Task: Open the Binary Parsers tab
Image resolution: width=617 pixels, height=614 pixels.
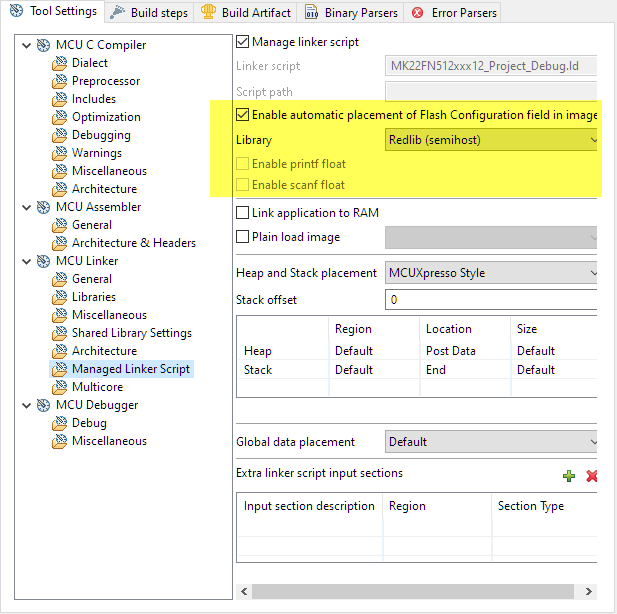Action: tap(354, 13)
